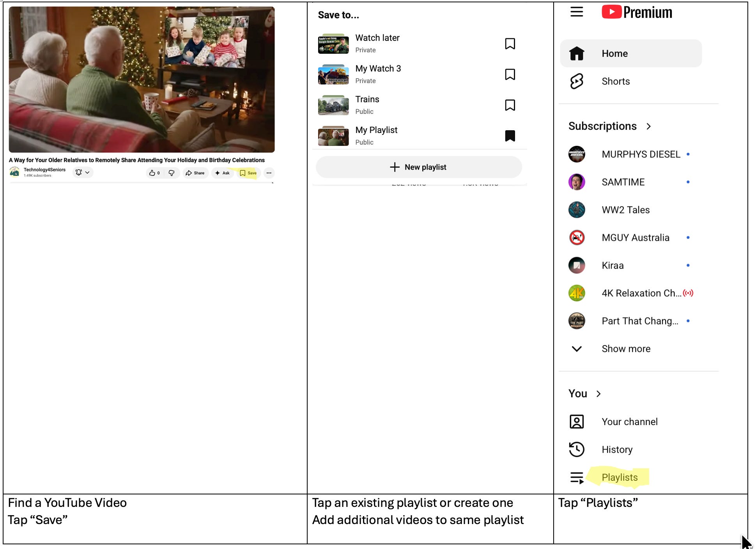This screenshot has height=549, width=756.
Task: Click the Christmas video player
Action: click(142, 80)
